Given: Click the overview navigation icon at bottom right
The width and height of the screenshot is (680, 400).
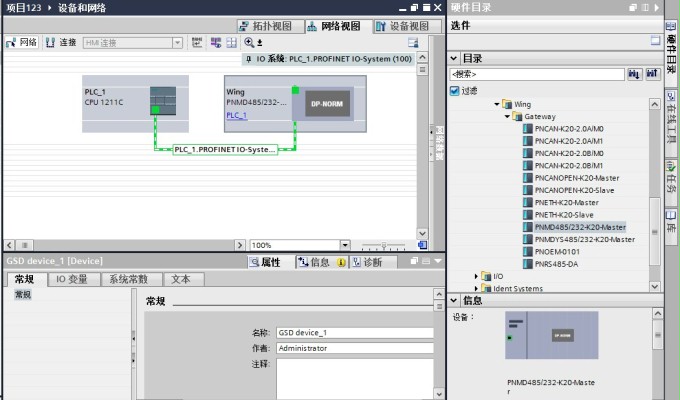Looking at the screenshot, I should [x=422, y=245].
